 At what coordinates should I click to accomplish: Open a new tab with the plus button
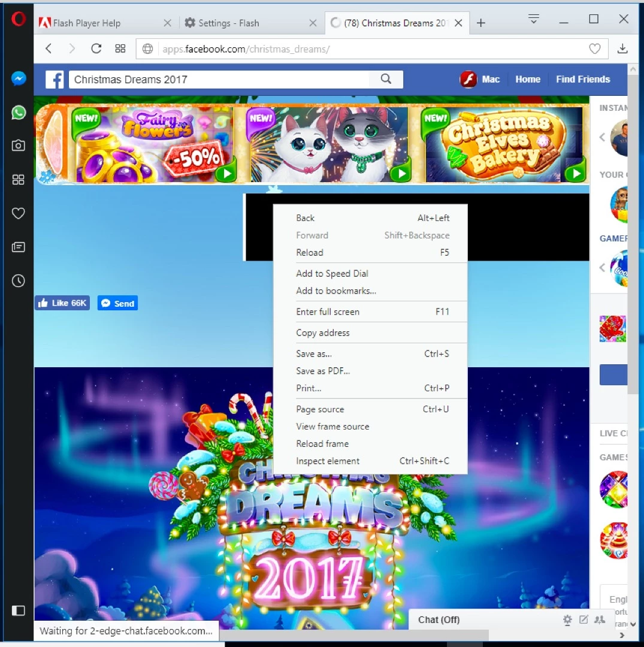click(x=480, y=23)
